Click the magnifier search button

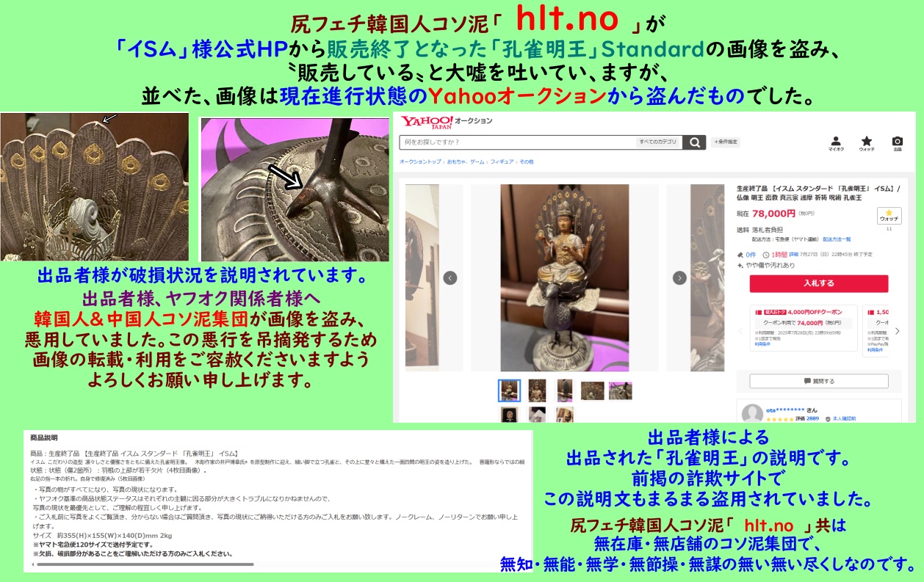coord(693,142)
